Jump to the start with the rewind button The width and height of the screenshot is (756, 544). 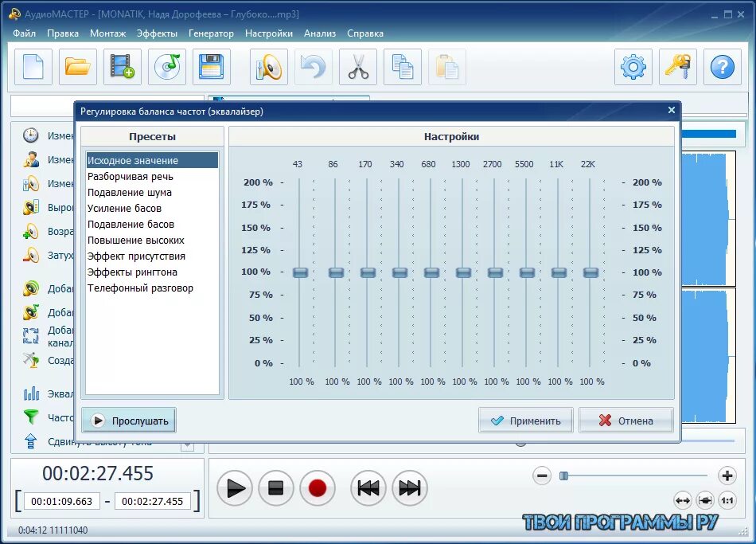tap(368, 488)
